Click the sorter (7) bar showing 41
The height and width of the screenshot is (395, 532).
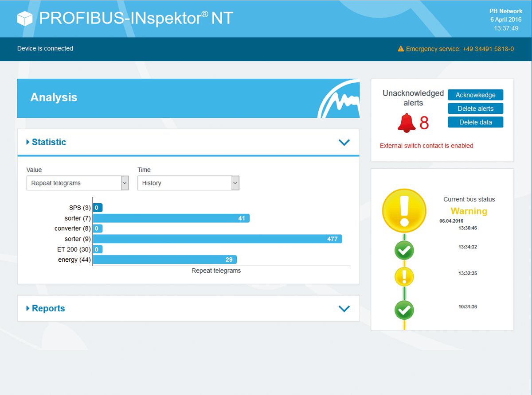171,218
